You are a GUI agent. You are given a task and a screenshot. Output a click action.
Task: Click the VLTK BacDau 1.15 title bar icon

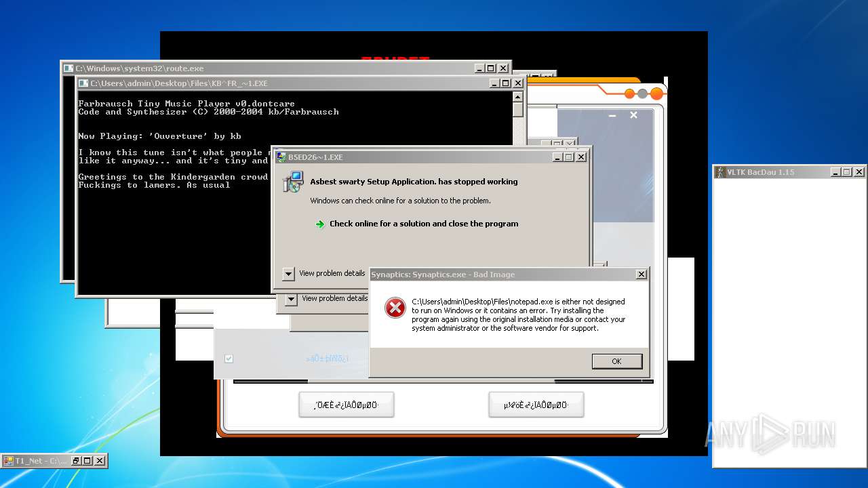tap(720, 172)
